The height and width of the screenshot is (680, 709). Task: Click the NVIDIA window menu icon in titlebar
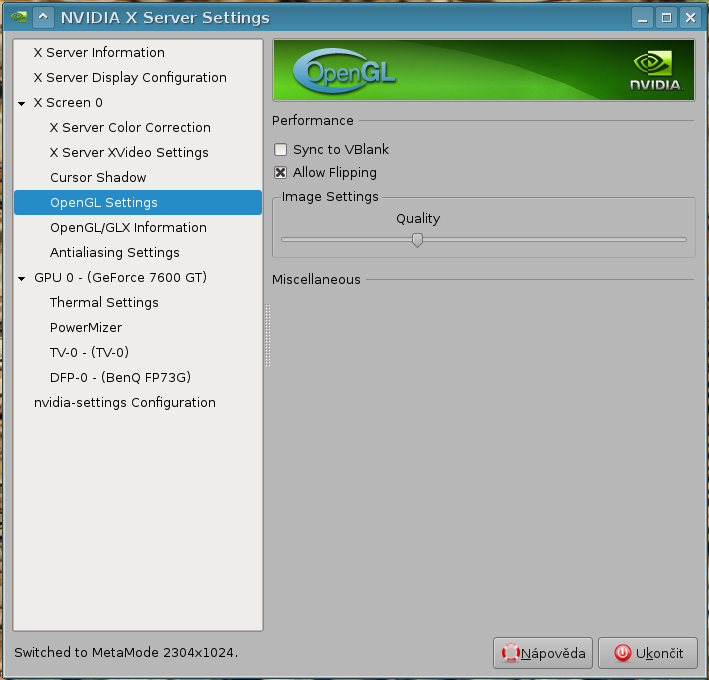pos(19,17)
